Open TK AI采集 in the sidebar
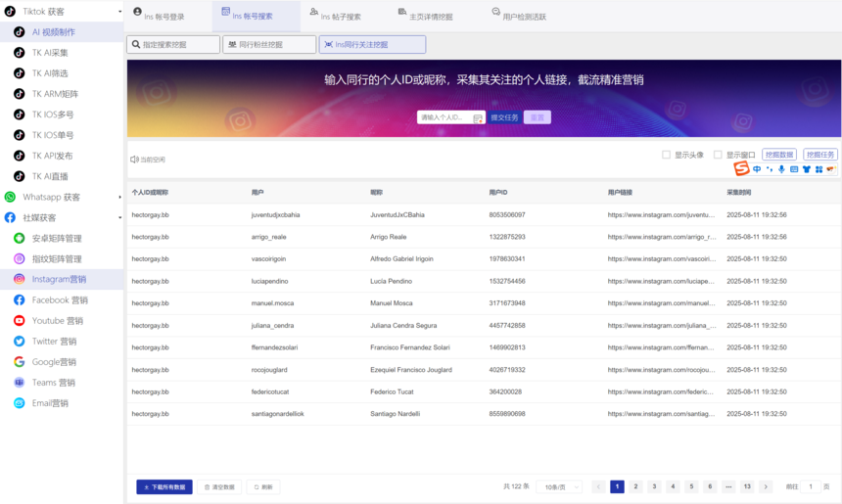Image resolution: width=842 pixels, height=504 pixels. point(49,53)
